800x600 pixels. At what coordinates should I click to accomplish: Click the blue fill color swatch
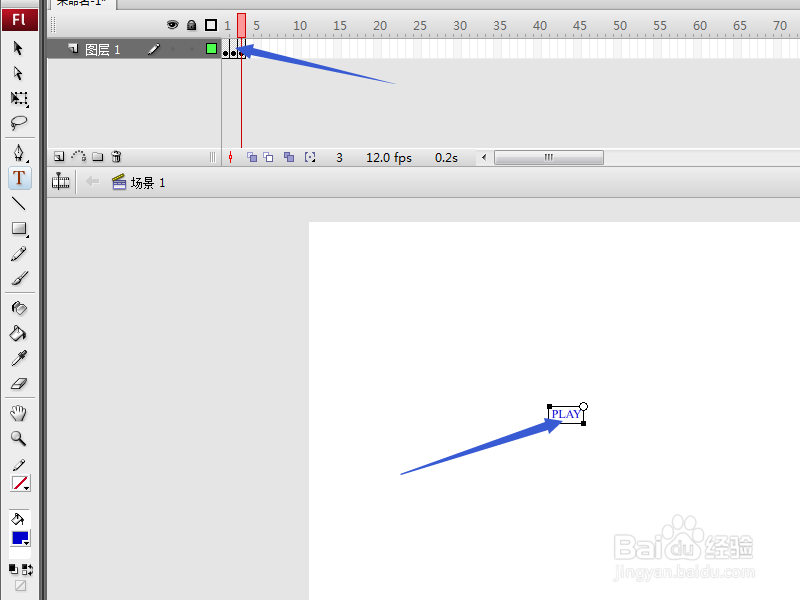click(x=20, y=537)
